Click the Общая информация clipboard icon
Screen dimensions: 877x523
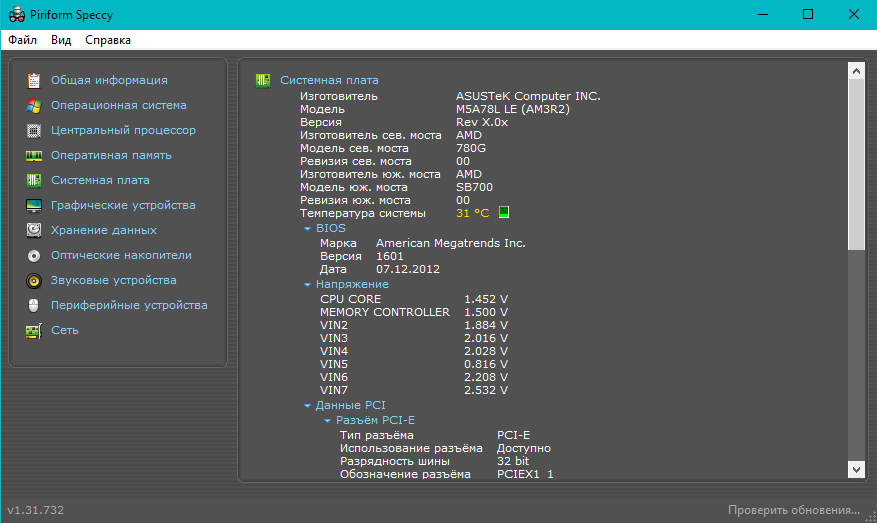pyautogui.click(x=34, y=81)
